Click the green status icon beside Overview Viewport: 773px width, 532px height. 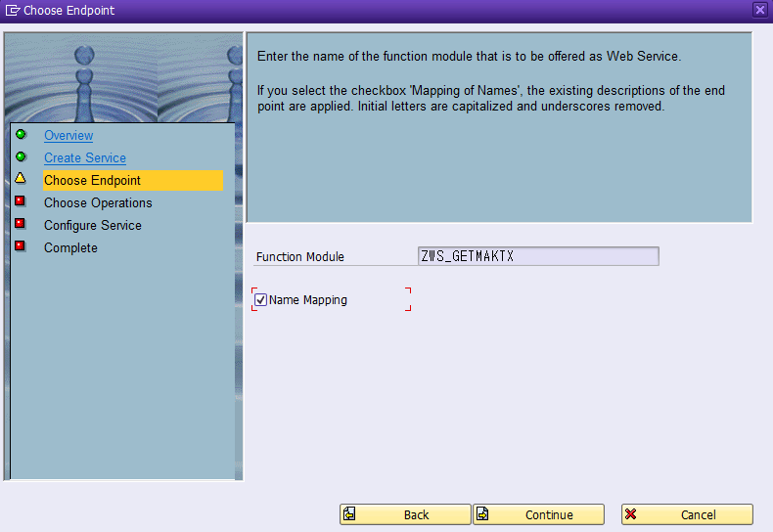pos(21,134)
